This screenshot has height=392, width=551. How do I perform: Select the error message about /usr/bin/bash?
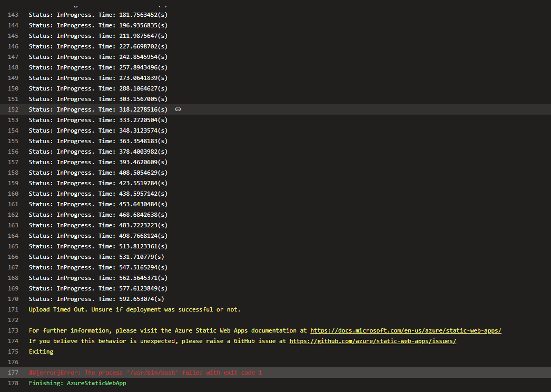click(x=145, y=373)
